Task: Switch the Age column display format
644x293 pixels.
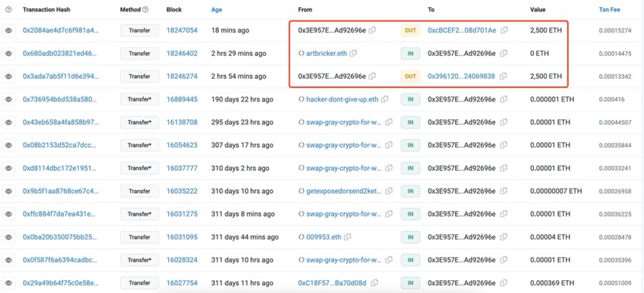Action: (x=216, y=9)
